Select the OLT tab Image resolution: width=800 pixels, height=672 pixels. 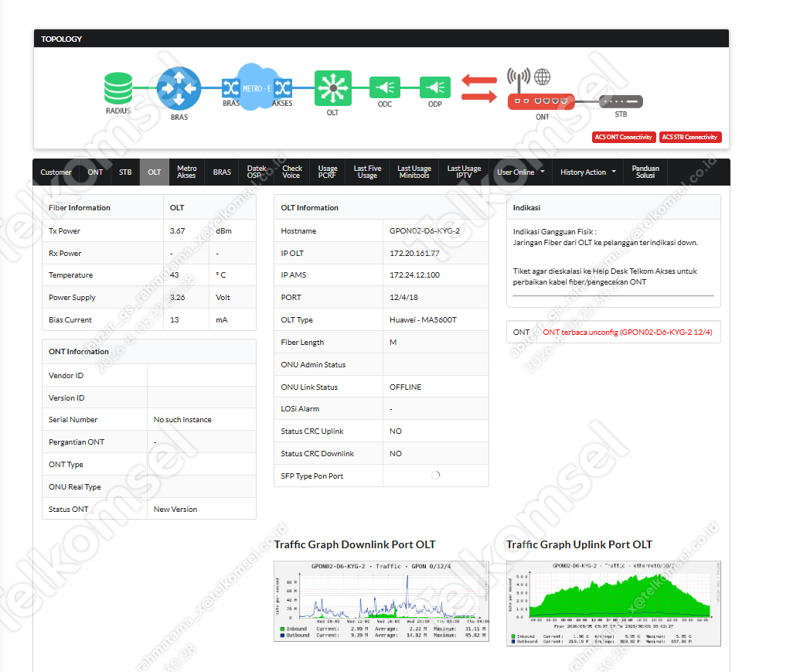(x=155, y=172)
